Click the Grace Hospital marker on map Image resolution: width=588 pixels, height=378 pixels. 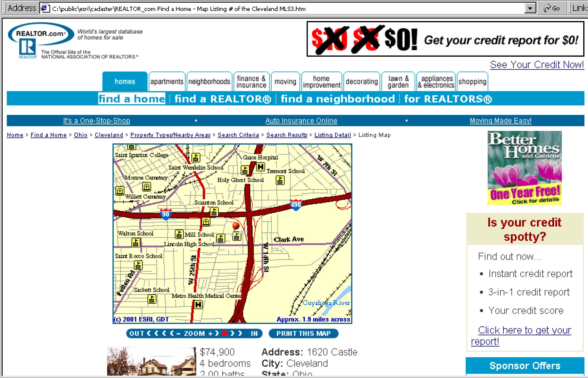(260, 167)
